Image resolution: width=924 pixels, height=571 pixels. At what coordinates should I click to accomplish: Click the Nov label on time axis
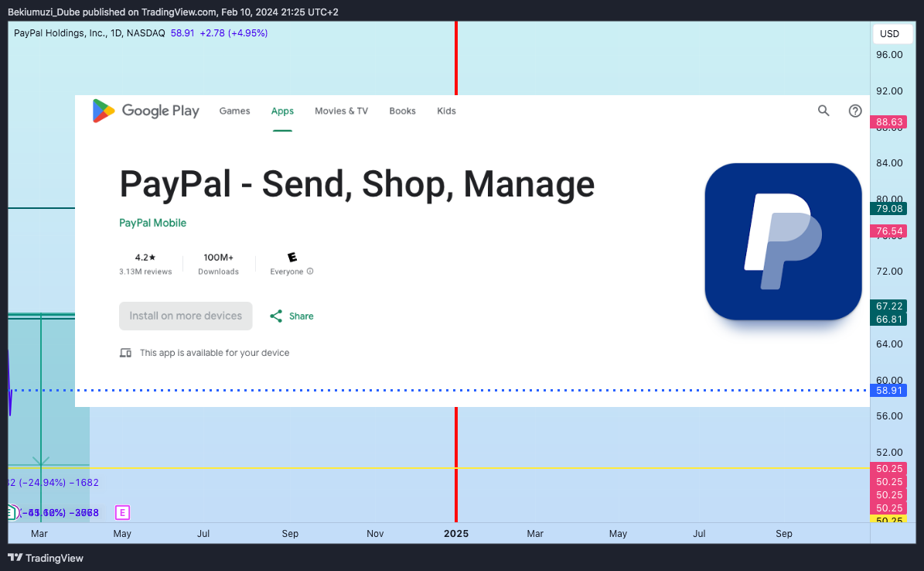pyautogui.click(x=375, y=533)
